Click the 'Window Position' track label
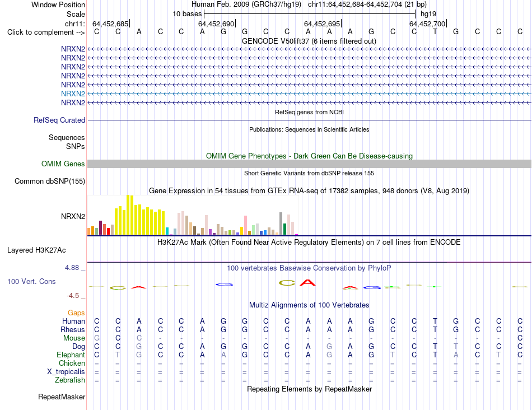 click(58, 4)
